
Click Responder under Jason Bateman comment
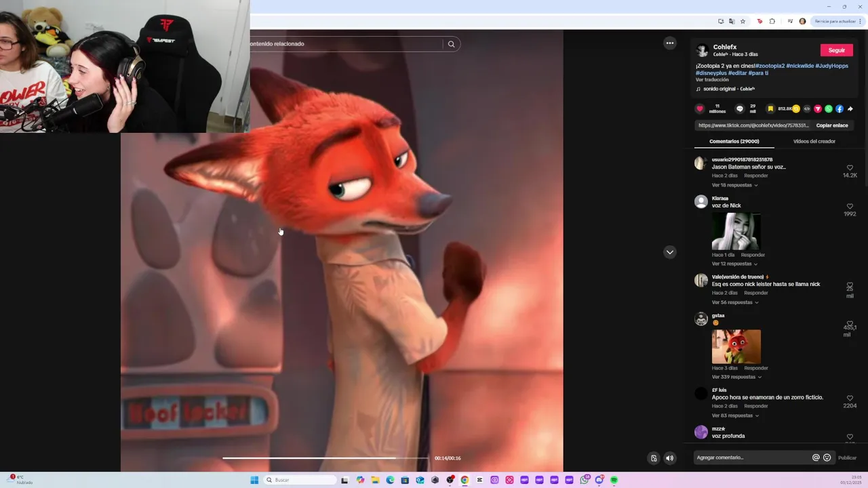tap(756, 176)
